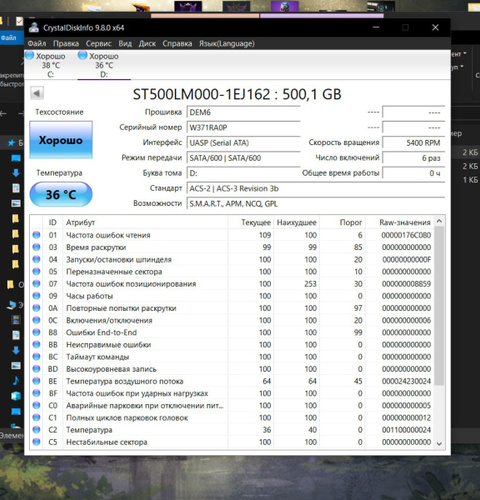
Task: Open the Файл menu in CrystalDiskInfo
Action: point(37,44)
